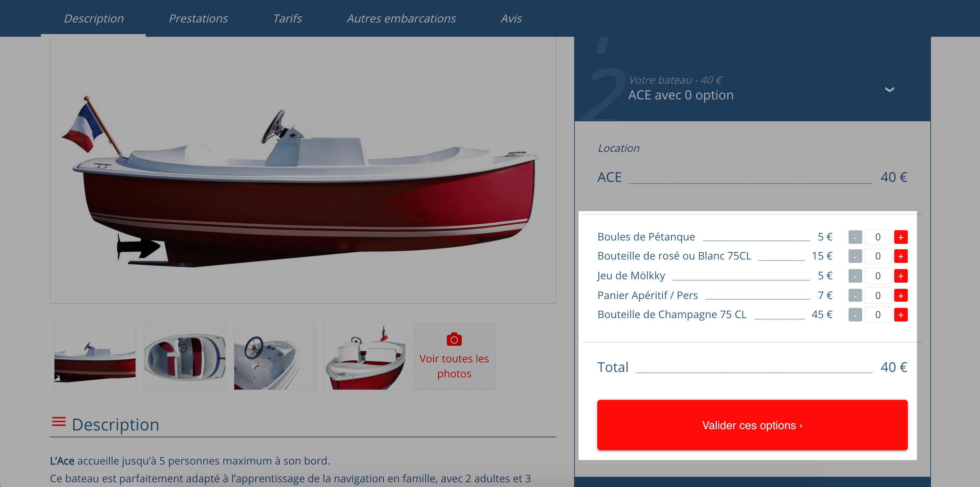Go to Autres embarcations tab

point(401,18)
